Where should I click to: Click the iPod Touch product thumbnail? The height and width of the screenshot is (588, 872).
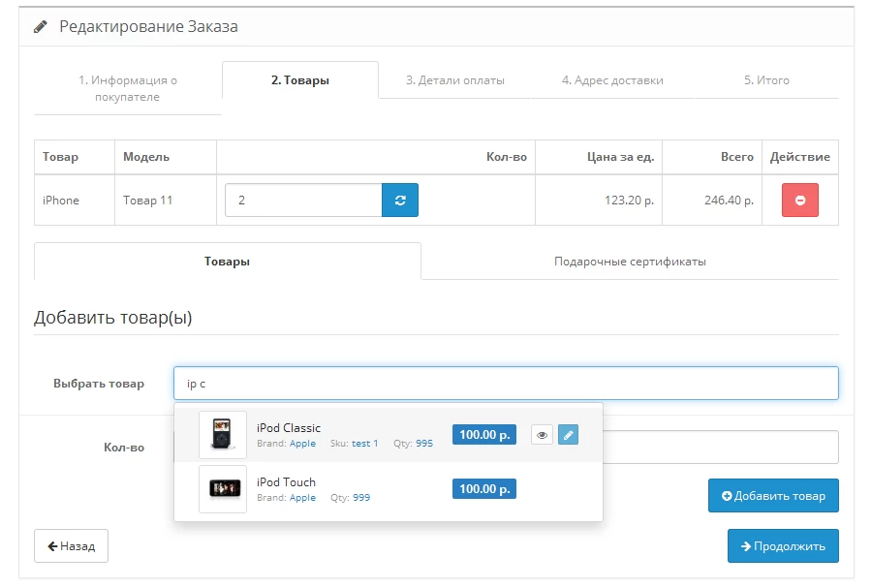point(223,489)
